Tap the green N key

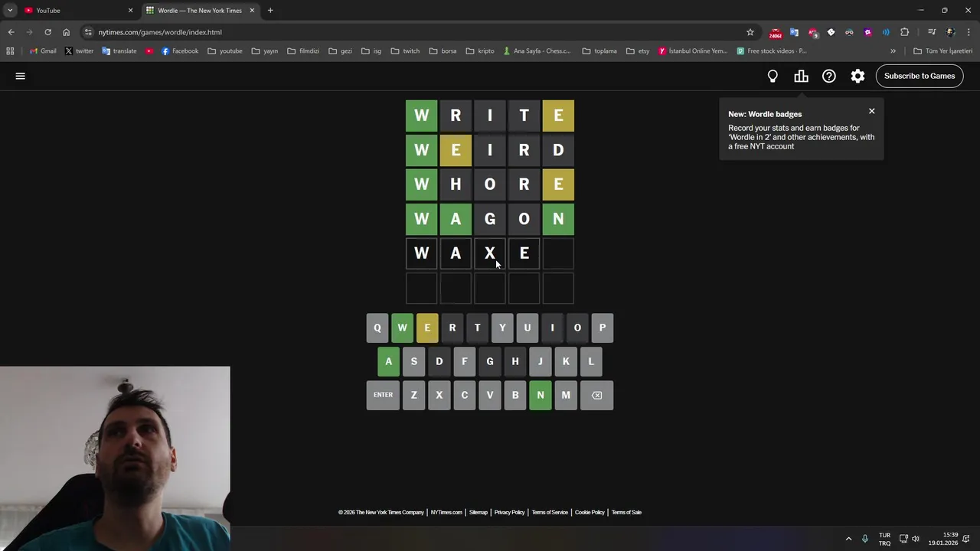[541, 395]
